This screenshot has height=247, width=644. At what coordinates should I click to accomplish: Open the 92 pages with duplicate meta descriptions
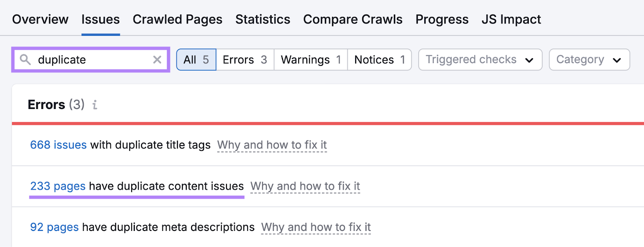coord(54,227)
